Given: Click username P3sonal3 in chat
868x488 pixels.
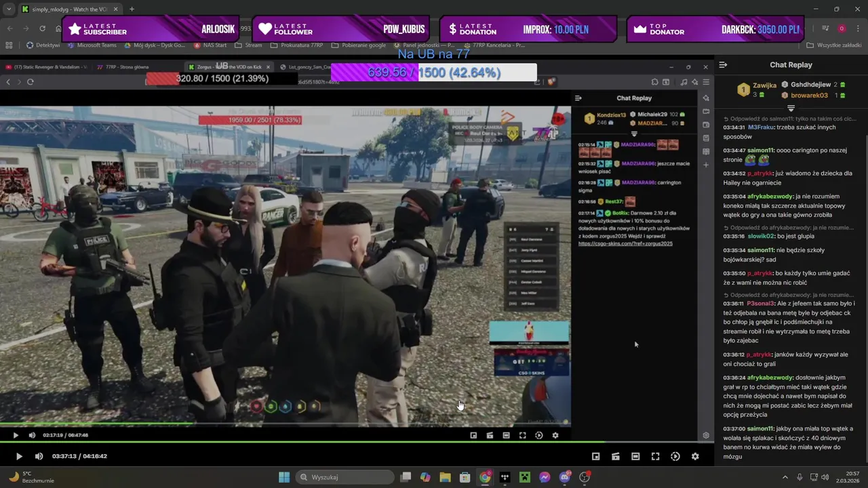Looking at the screenshot, I should (x=761, y=304).
